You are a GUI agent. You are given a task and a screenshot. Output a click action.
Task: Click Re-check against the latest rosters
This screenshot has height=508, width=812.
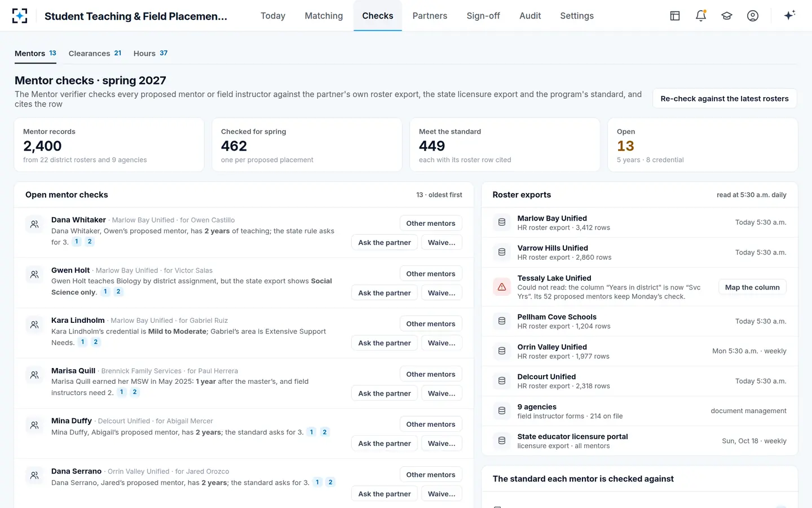coord(725,99)
